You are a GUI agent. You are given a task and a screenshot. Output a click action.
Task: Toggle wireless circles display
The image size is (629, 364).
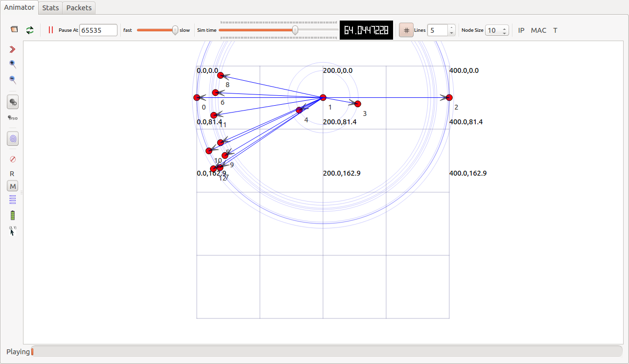point(13,139)
